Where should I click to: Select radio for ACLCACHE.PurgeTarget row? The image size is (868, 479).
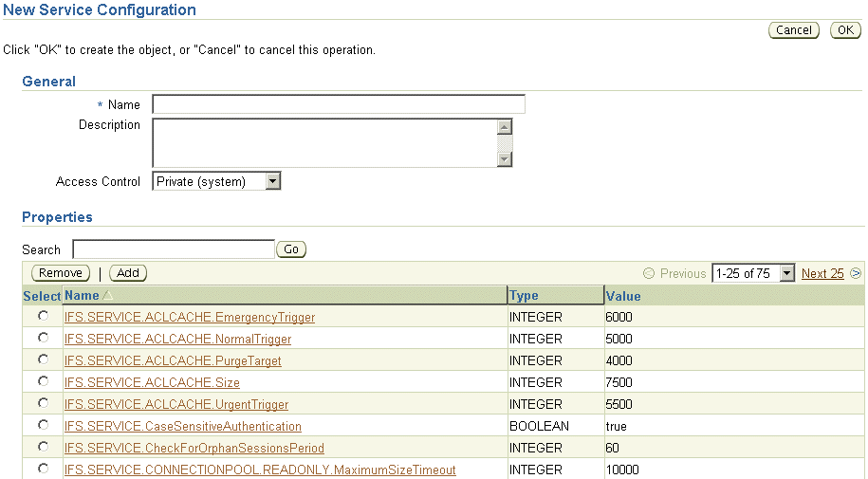tap(43, 359)
